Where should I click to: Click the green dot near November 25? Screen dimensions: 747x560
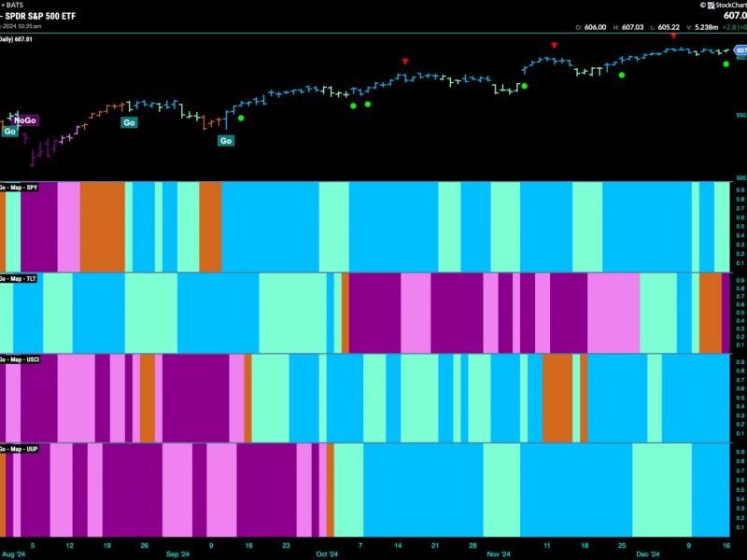(622, 75)
